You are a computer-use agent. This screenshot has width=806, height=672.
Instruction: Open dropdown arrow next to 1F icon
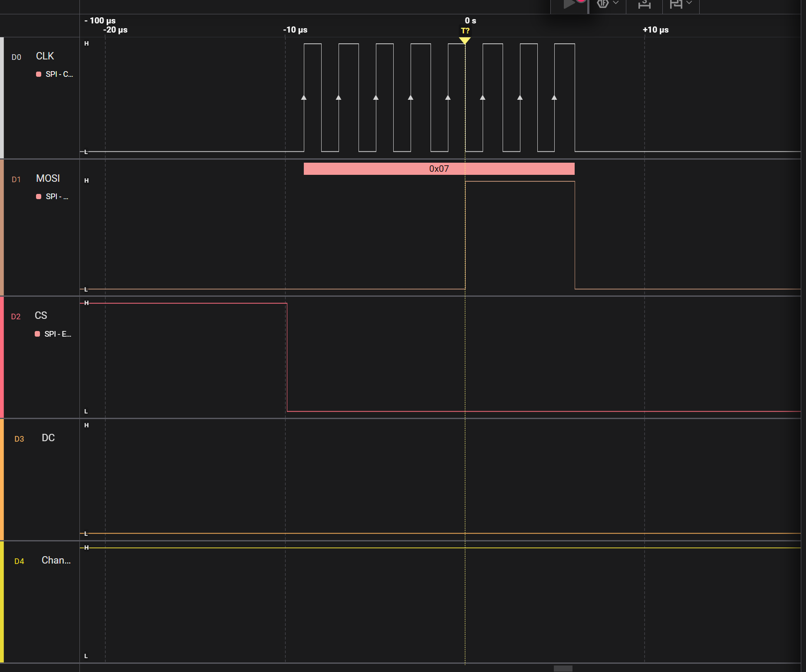(616, 3)
